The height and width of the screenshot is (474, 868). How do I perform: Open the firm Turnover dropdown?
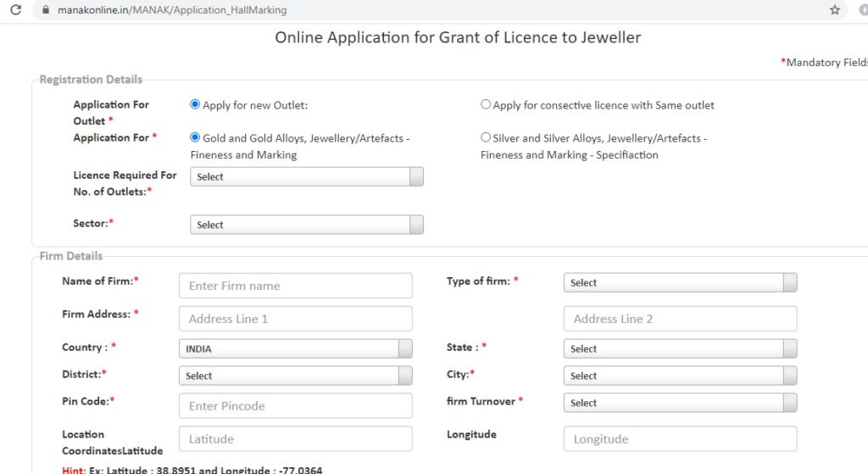tap(681, 403)
